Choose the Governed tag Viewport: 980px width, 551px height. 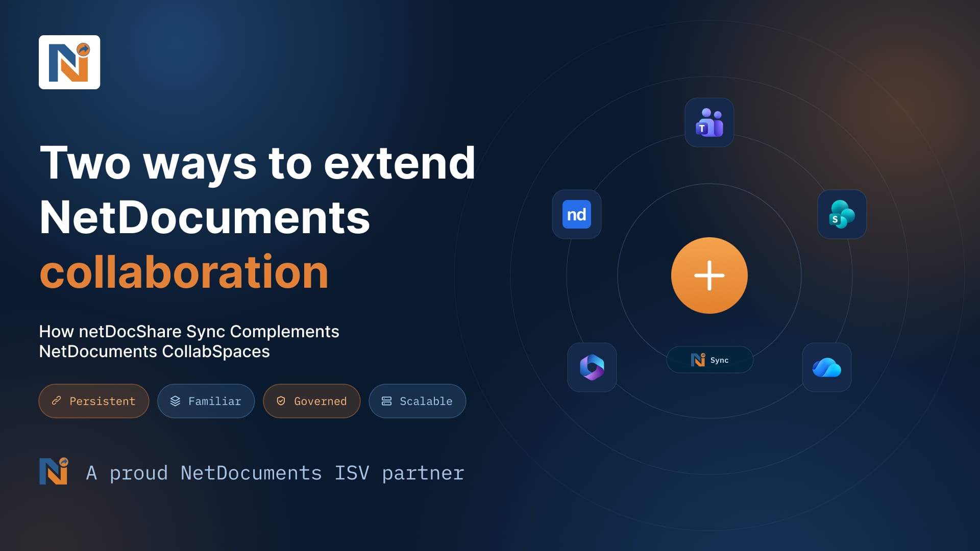[x=312, y=401]
